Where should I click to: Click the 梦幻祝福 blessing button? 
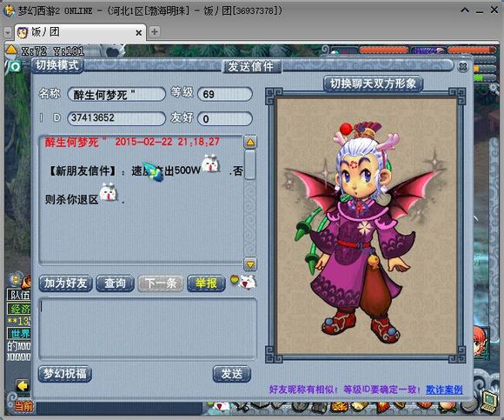coord(65,374)
